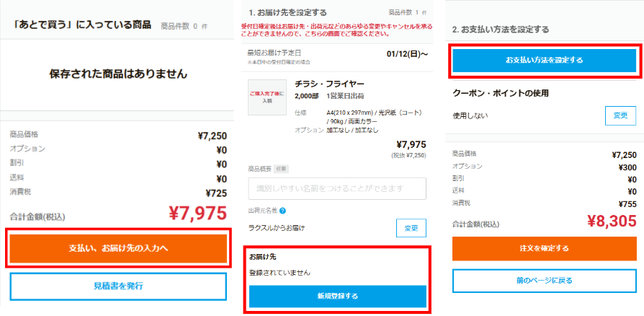This screenshot has width=644, height=316.
Task: Open the ご購入完了後に入稿 product thumbnail
Action: pos(267,97)
